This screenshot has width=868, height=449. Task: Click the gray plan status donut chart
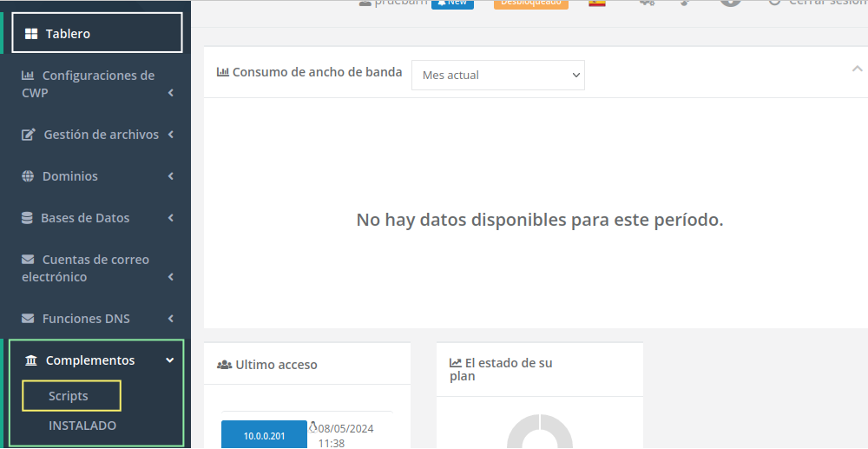pyautogui.click(x=539, y=433)
